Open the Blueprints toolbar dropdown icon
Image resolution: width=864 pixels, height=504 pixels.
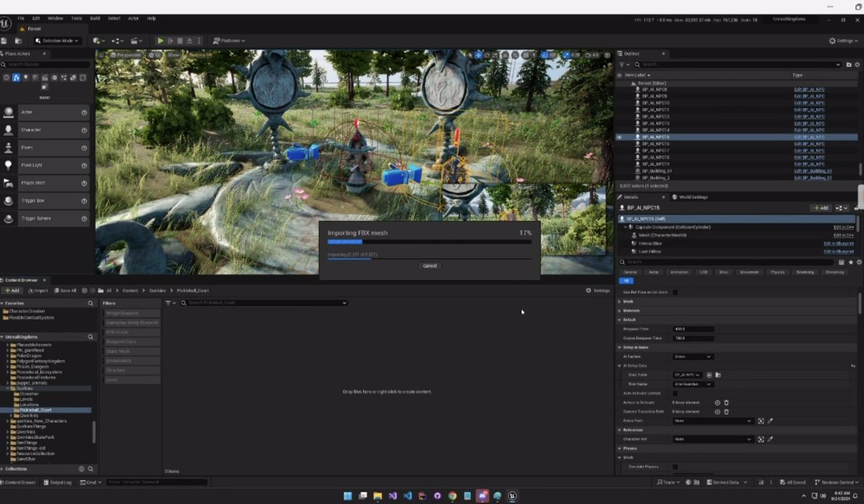pyautogui.click(x=117, y=41)
